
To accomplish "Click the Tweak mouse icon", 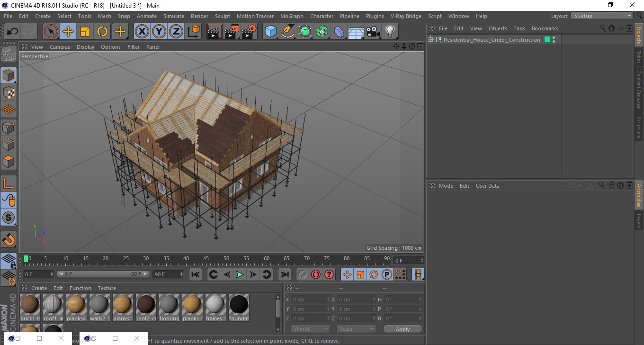I will (x=9, y=200).
